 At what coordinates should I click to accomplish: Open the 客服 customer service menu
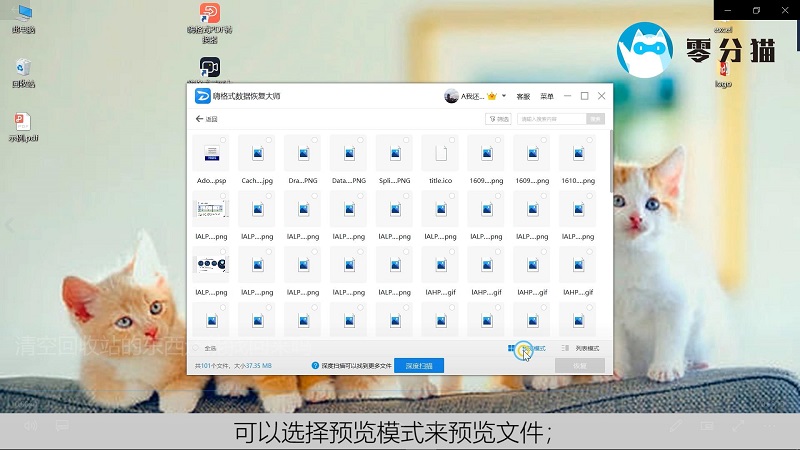tap(523, 96)
